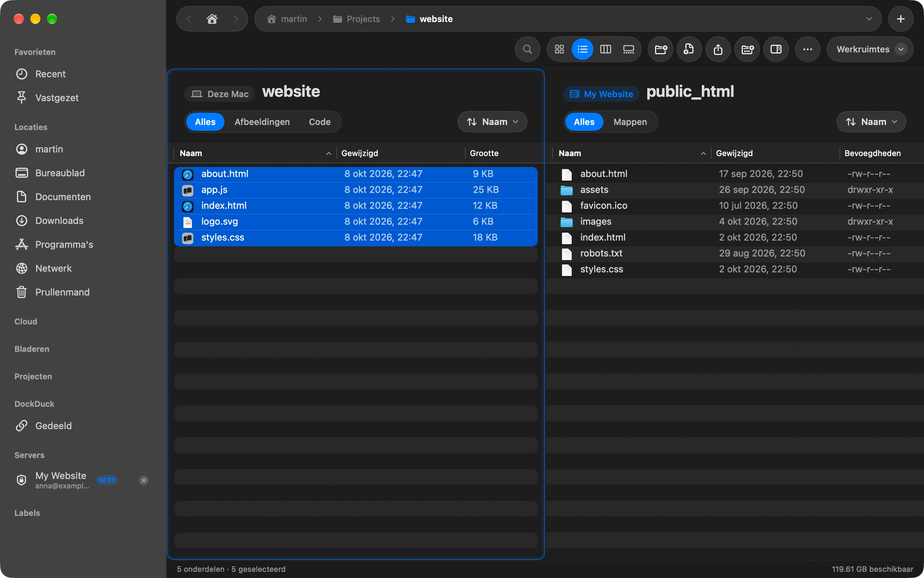
Task: Click the new folder with selection icon
Action: [747, 49]
